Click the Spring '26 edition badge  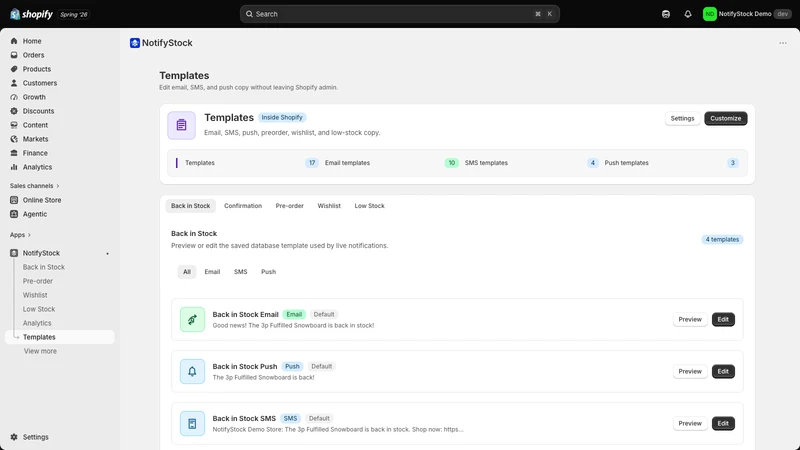click(x=73, y=14)
